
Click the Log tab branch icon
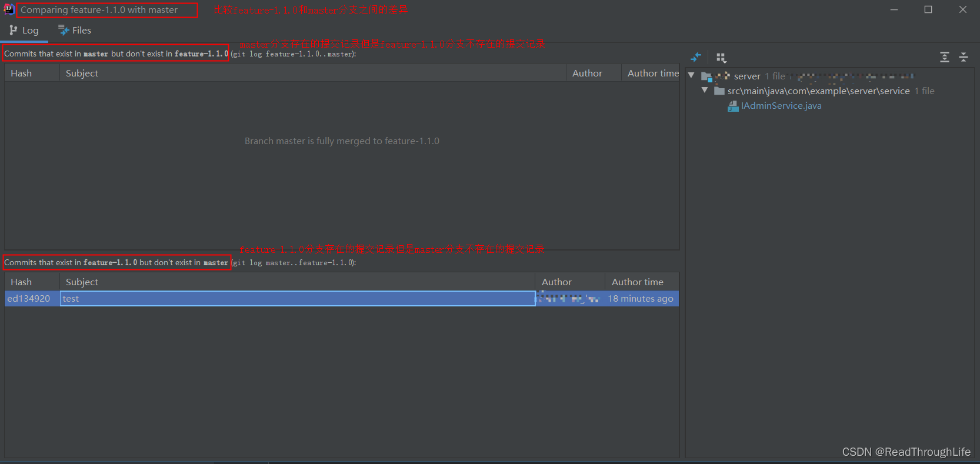tap(14, 30)
